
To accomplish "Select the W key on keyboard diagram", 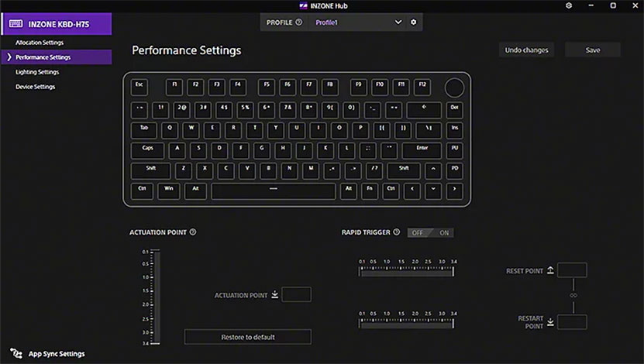I will (191, 130).
